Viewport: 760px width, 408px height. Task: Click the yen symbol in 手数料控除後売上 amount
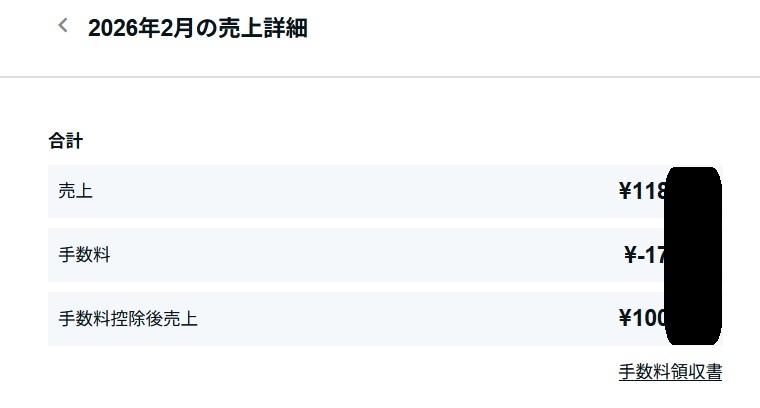pos(625,319)
